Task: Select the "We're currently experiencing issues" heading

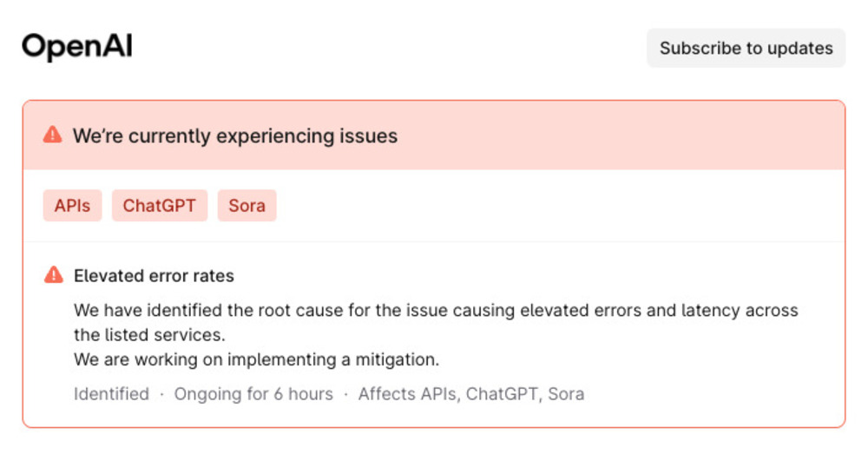Action: pos(234,136)
